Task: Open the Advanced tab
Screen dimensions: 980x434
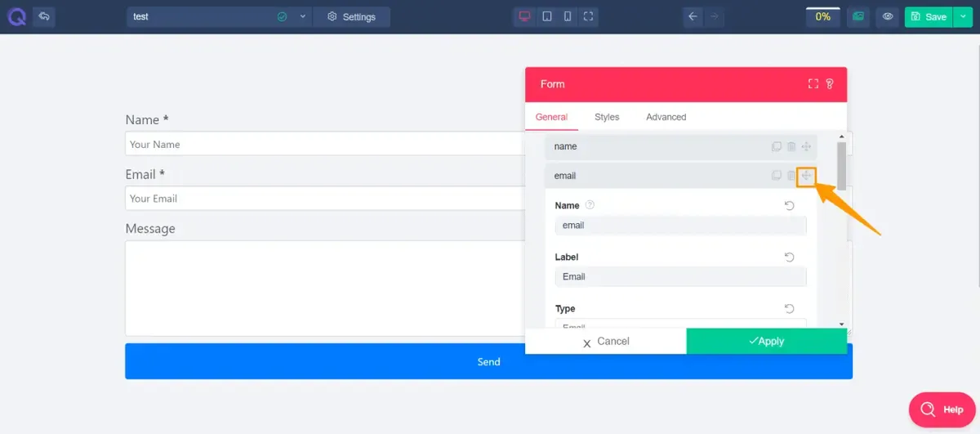Action: pyautogui.click(x=666, y=117)
